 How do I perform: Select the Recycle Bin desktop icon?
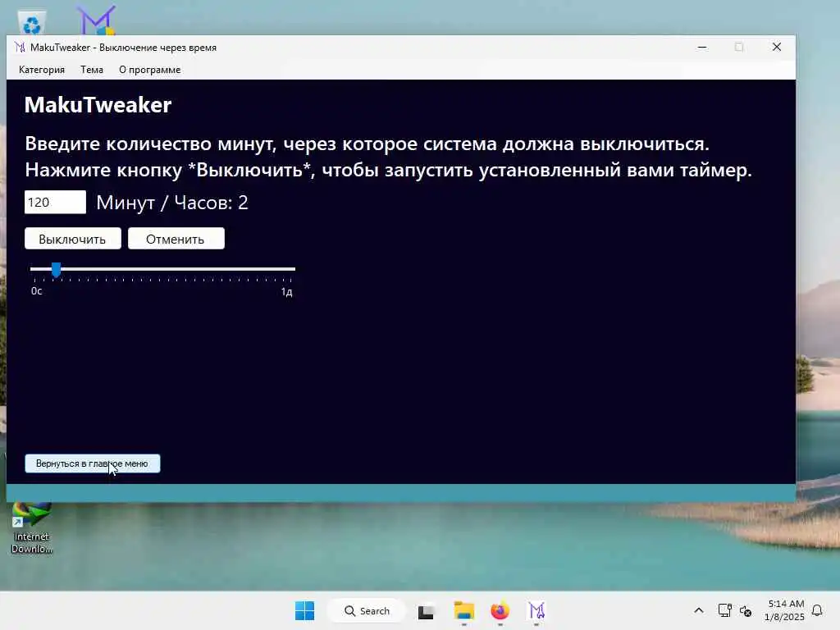pyautogui.click(x=32, y=22)
